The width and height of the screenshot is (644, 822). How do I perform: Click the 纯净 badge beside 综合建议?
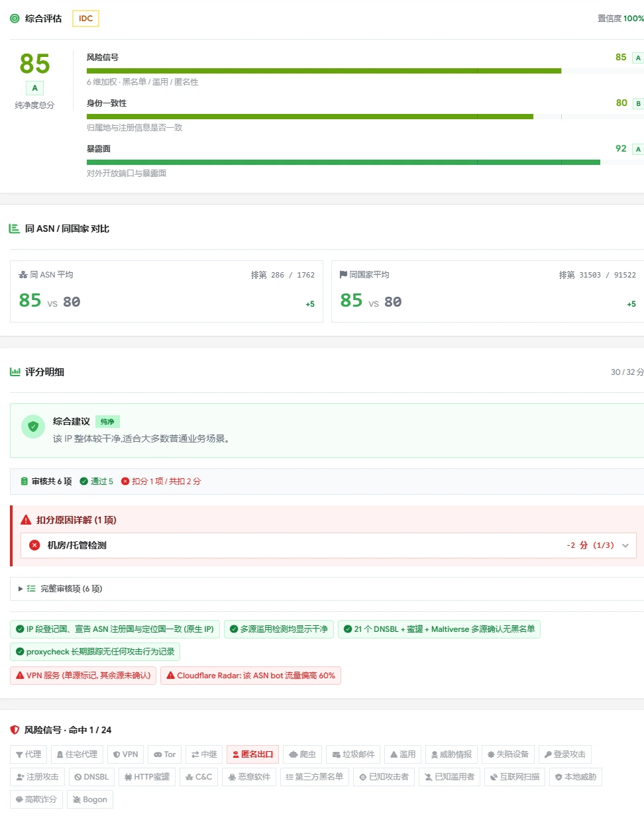coord(107,422)
